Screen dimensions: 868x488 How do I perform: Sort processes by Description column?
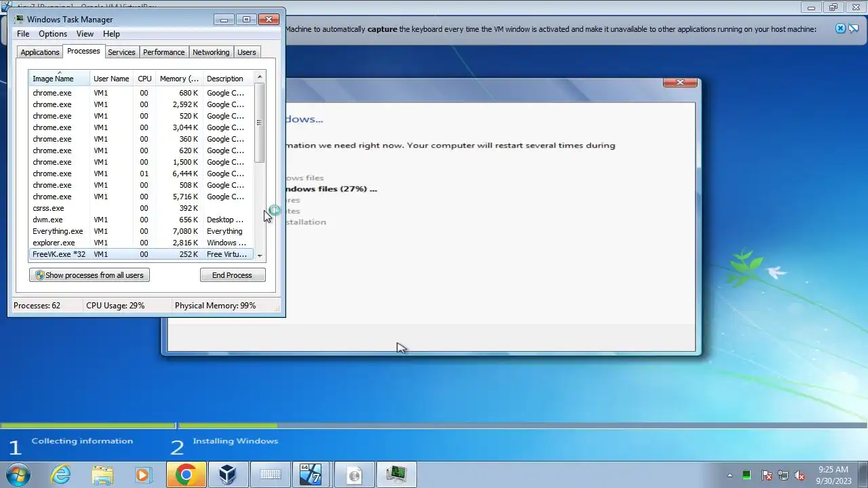coord(227,79)
